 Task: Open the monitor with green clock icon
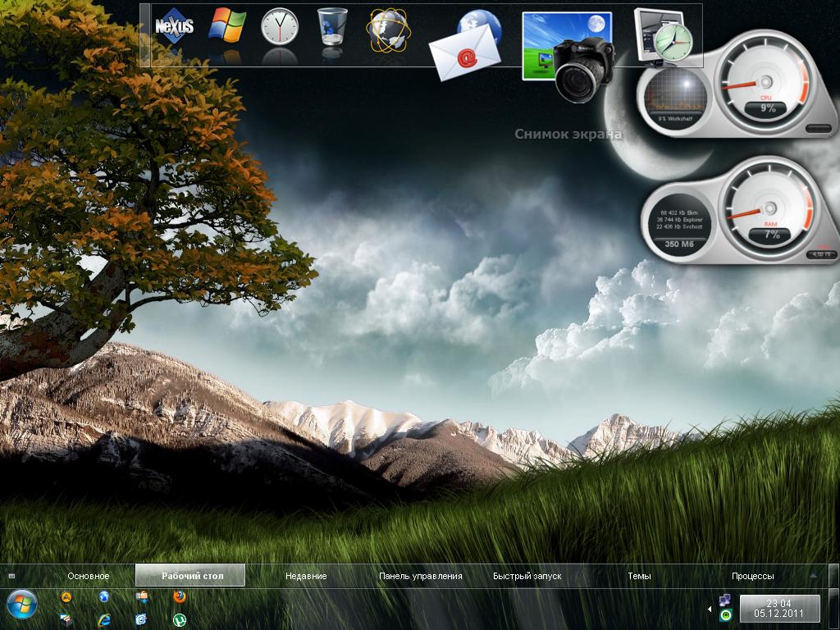point(663,36)
